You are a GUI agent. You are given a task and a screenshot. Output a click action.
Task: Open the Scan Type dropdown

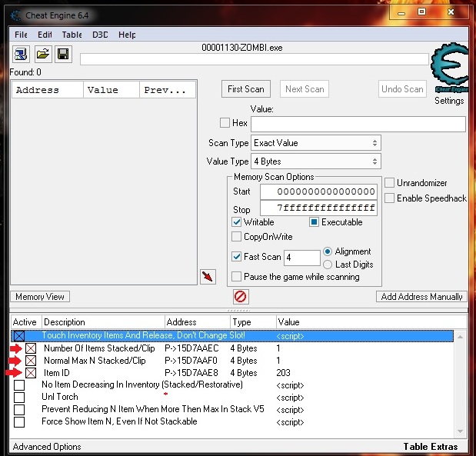(316, 143)
